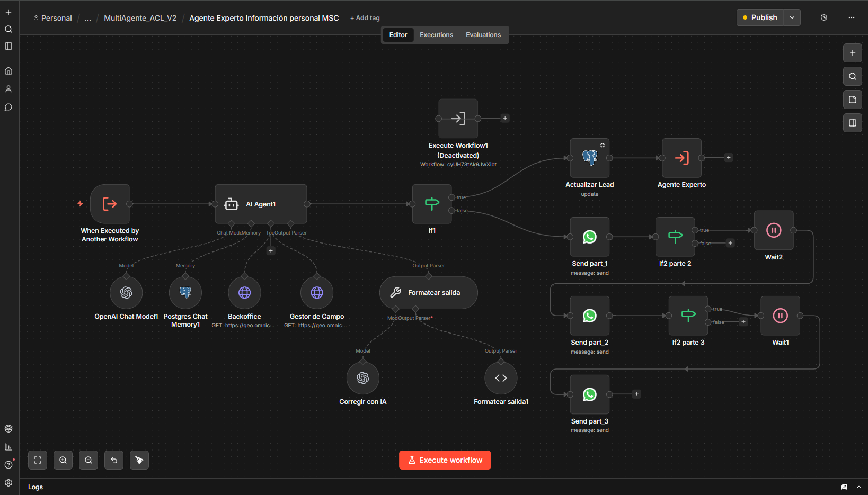The width and height of the screenshot is (868, 495).
Task: Open the Help menu in sidebar
Action: click(8, 465)
